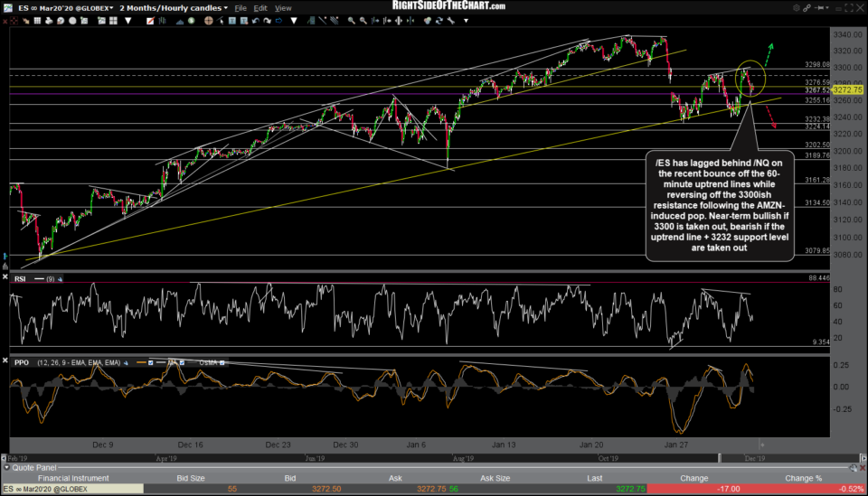Click the Ask column header

[395, 478]
